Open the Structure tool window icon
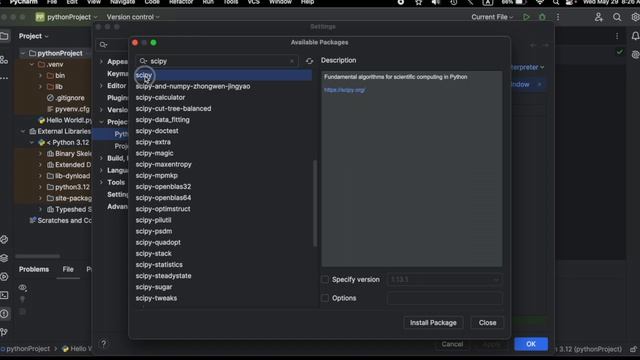This screenshot has height=360, width=640. coord(4,60)
